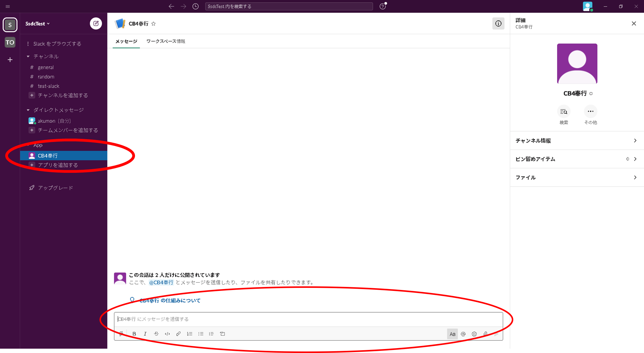The width and height of the screenshot is (644, 353).
Task: Open the history clock icon
Action: pyautogui.click(x=195, y=6)
